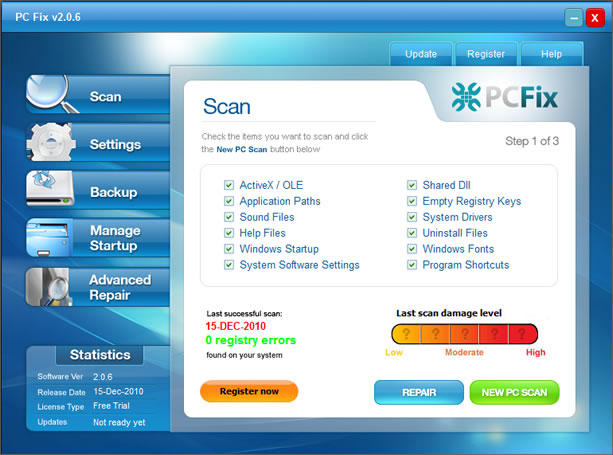Disable Sound Files scanning checkbox

229,217
